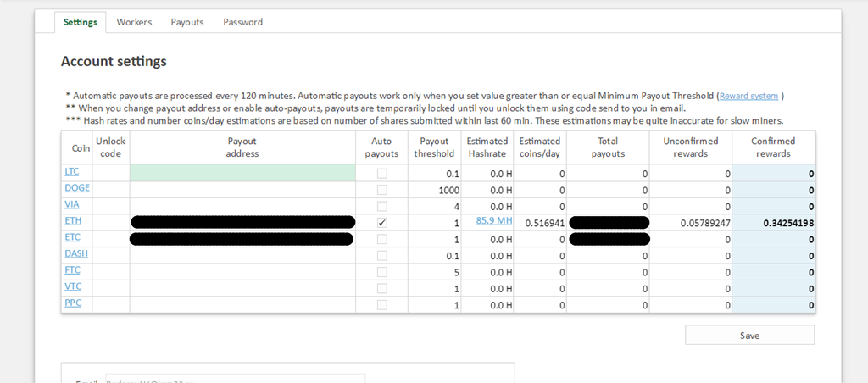
Task: Check the auto payouts box for ETC
Action: point(381,238)
